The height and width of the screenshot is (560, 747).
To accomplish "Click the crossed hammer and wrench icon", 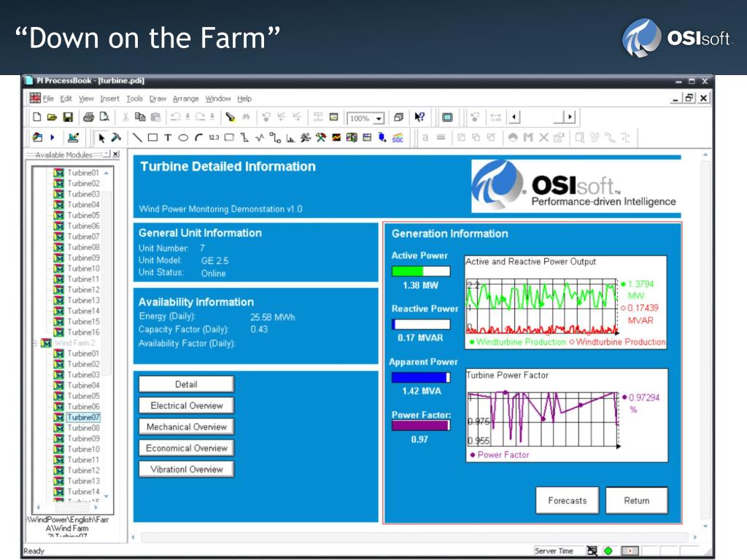I will [x=321, y=138].
